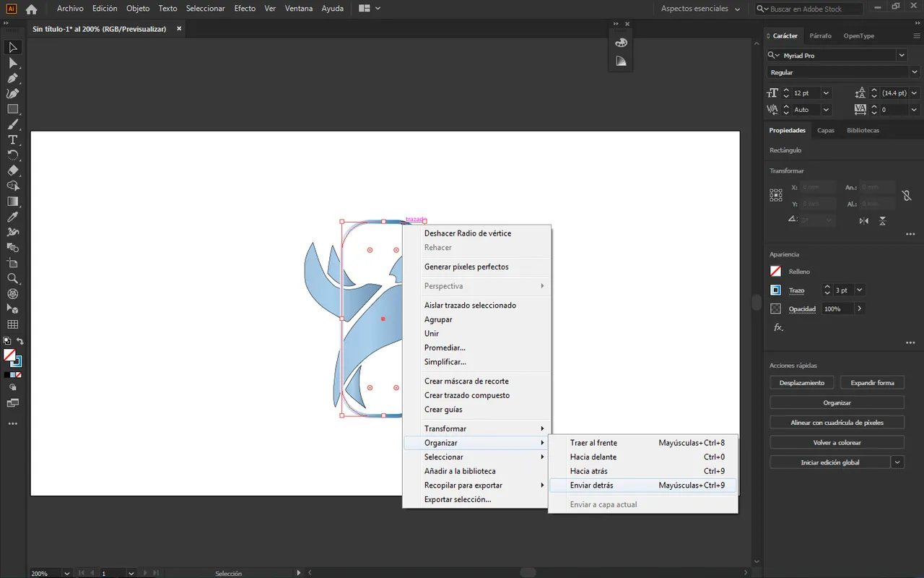Open the kerning Auto dropdown
924x578 pixels.
point(826,110)
